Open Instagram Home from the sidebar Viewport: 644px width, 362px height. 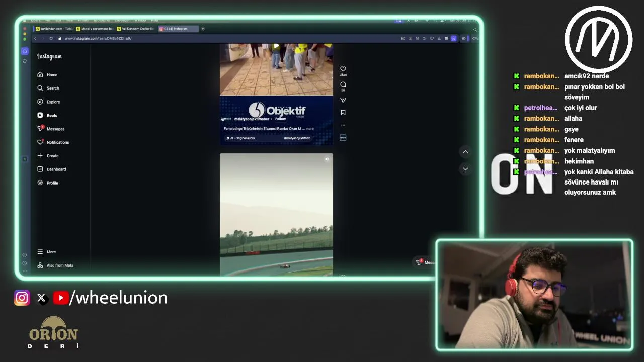47,75
